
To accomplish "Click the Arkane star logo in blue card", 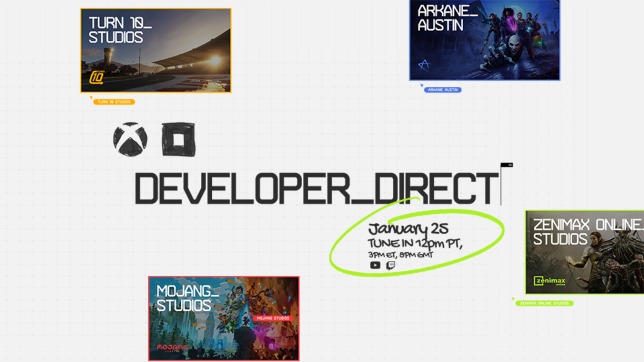I will 424,65.
